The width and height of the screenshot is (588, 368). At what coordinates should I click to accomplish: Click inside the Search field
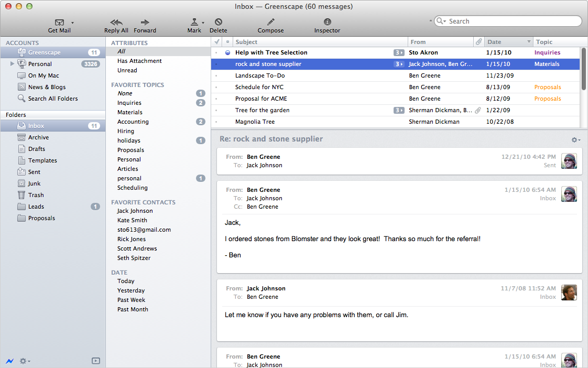pos(511,21)
